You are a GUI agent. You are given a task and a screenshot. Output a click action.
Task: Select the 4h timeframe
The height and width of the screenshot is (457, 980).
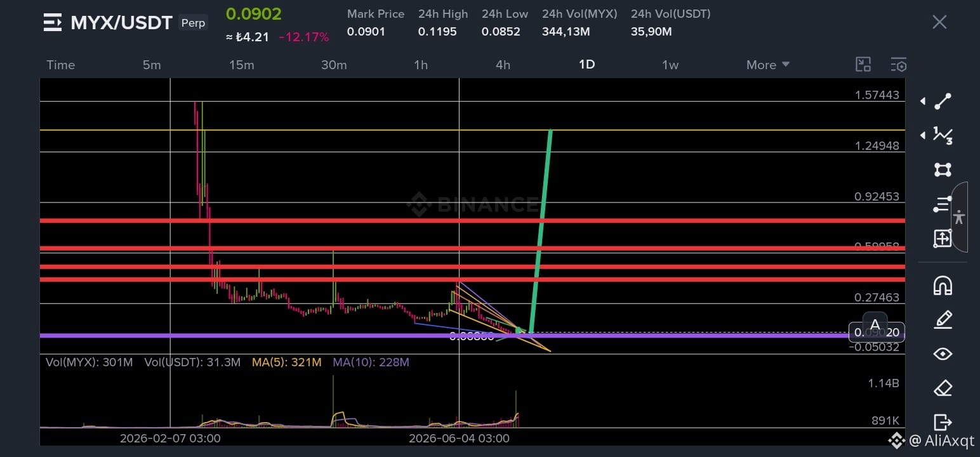click(x=503, y=65)
